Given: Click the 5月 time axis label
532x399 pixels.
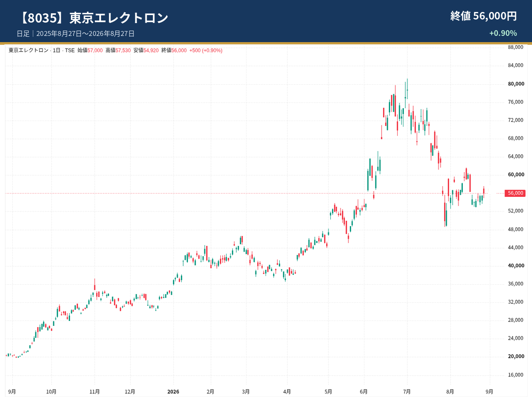Looking at the screenshot, I should click(329, 392).
